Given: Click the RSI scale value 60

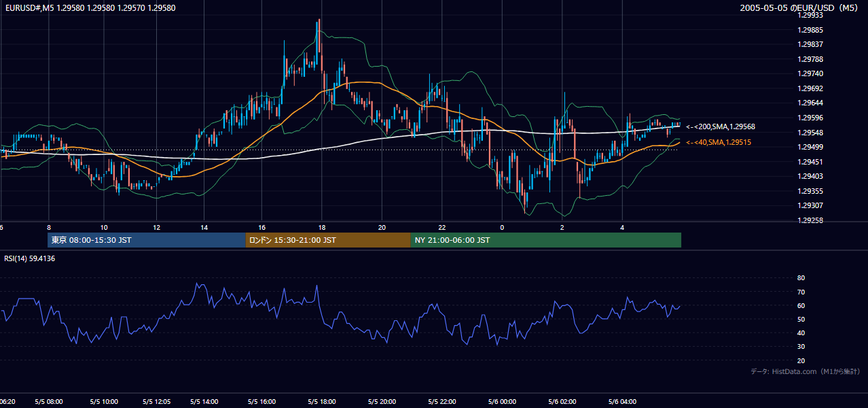Looking at the screenshot, I should 801,305.
